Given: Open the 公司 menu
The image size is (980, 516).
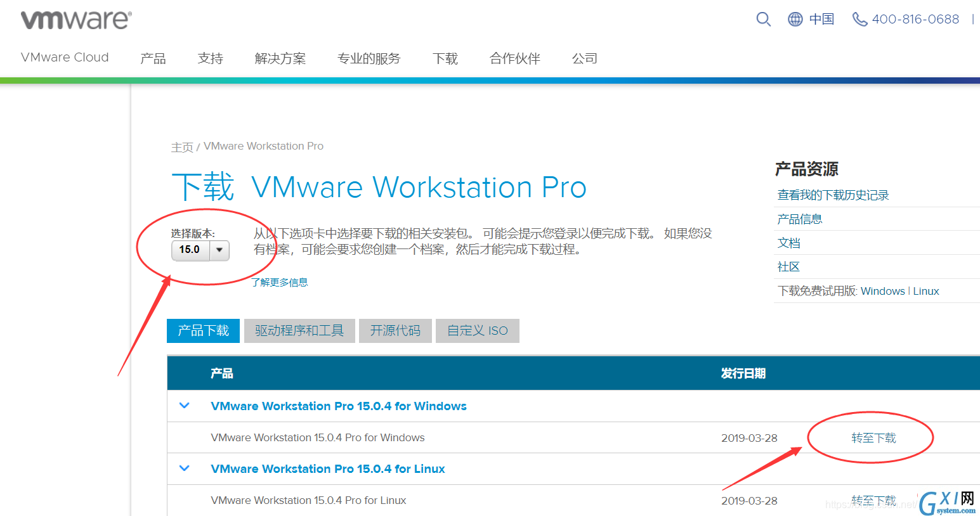Looking at the screenshot, I should click(x=584, y=58).
